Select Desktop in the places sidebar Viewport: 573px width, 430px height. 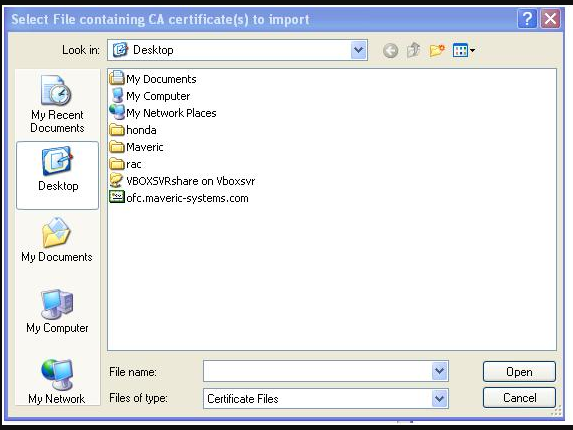pos(57,175)
